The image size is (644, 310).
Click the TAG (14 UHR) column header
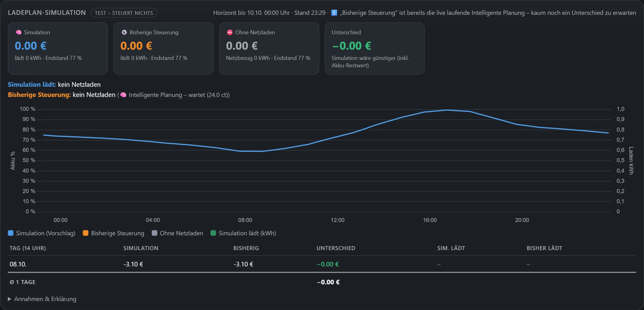(x=28, y=248)
